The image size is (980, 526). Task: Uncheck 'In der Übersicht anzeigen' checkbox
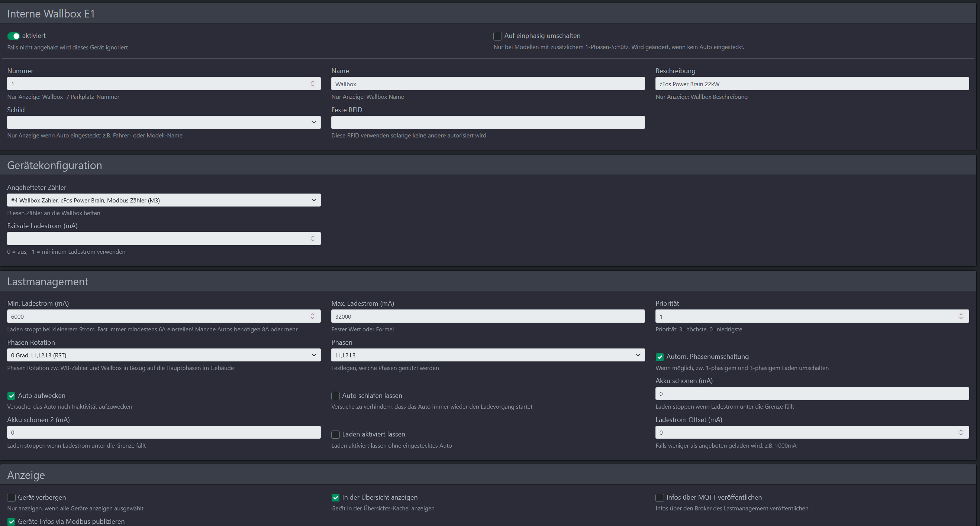(336, 497)
